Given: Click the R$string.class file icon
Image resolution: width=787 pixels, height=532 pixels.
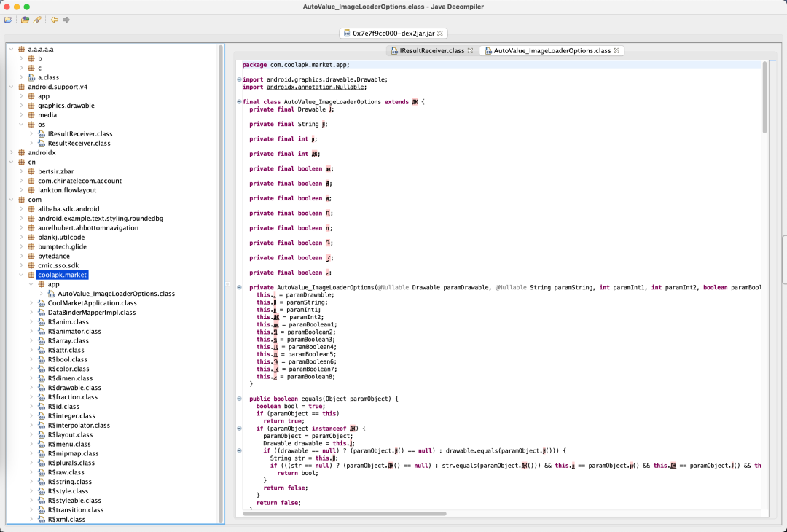Looking at the screenshot, I should tap(41, 481).
